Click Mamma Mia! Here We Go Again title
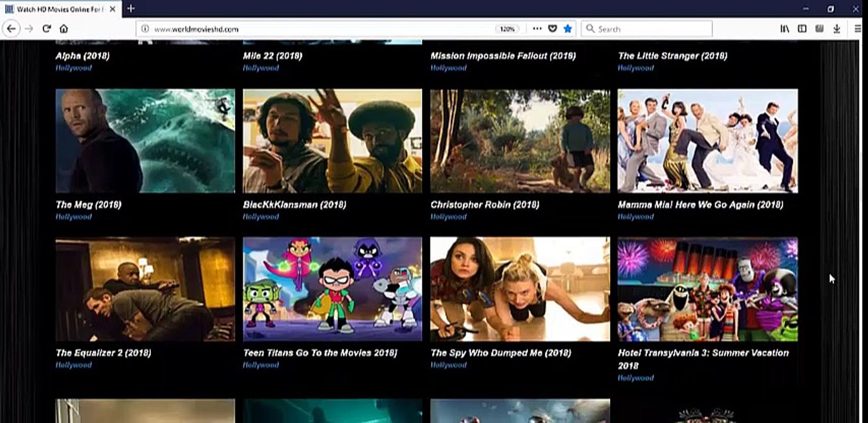Screen dimensions: 868x423 tap(701, 204)
